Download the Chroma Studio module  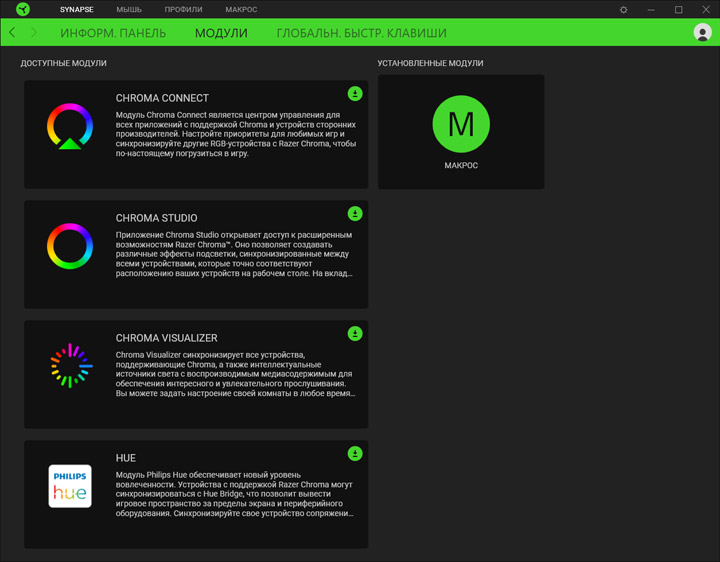pyautogui.click(x=355, y=214)
